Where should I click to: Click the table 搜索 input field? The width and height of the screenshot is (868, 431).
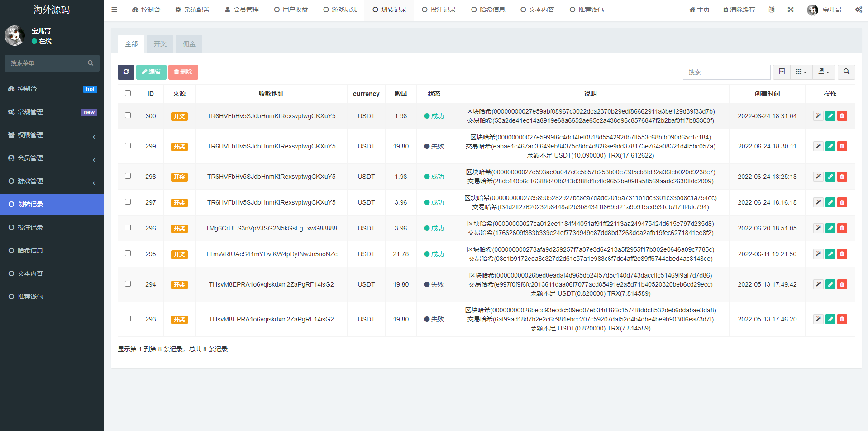[726, 72]
